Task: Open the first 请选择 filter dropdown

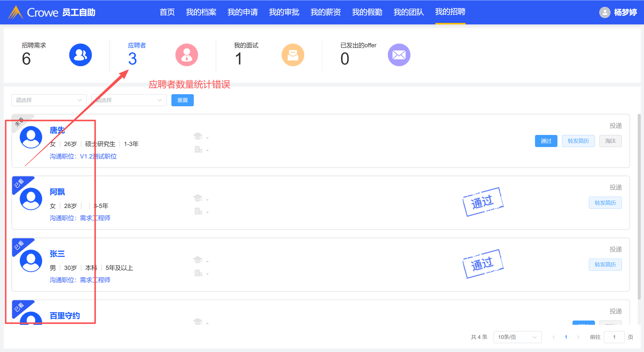Action: [49, 100]
